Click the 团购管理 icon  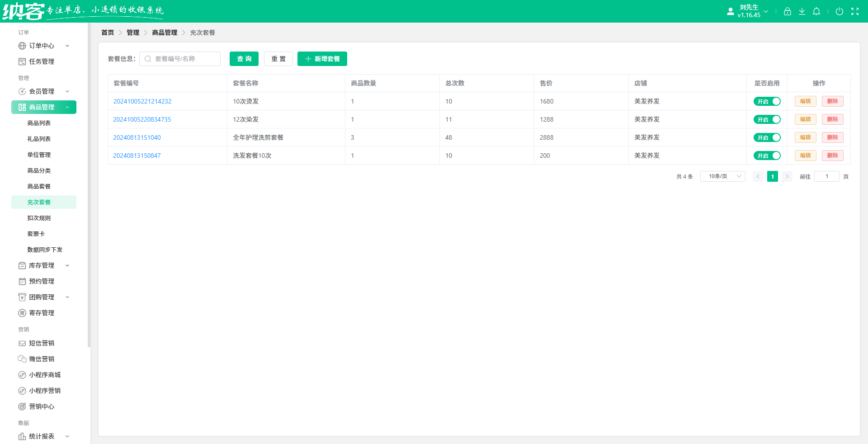click(22, 297)
